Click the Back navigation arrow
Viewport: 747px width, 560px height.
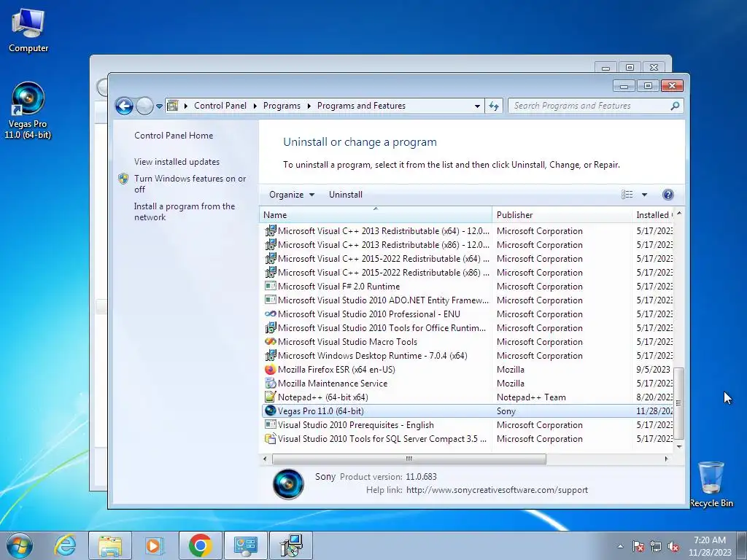click(x=124, y=106)
